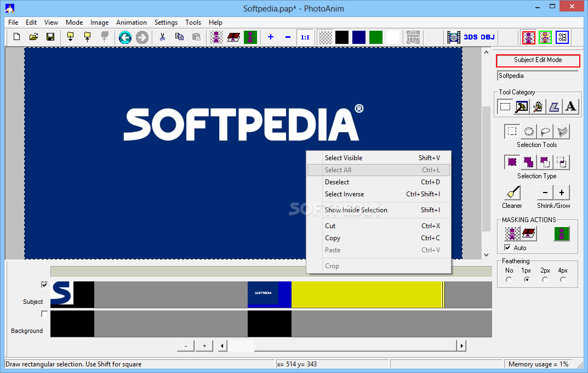Reset zoom using the 1:1 button
Screen dimensions: 588x373
305,37
